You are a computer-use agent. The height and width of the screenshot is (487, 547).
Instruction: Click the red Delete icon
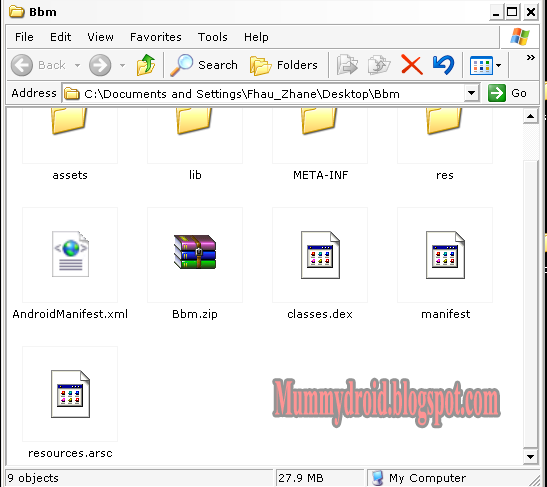(412, 65)
